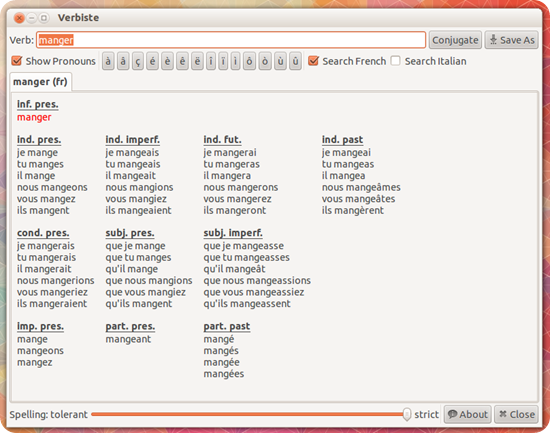The width and height of the screenshot is (550, 433).
Task: Select 'je mangerai' conjugation
Action: [230, 153]
